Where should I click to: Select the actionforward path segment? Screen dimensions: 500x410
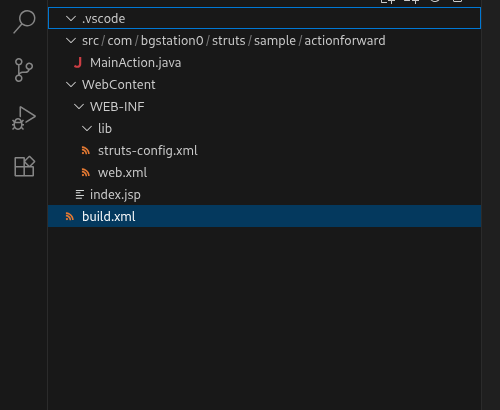click(345, 41)
